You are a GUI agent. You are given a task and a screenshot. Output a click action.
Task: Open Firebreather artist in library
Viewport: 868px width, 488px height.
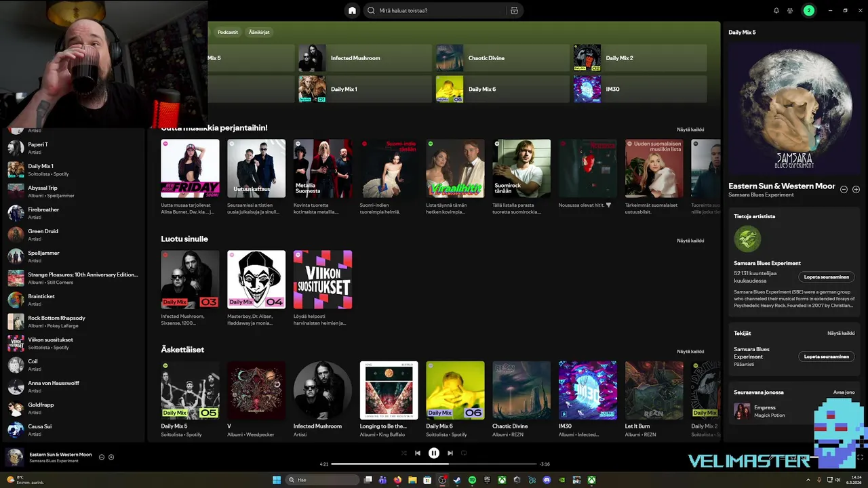click(x=73, y=213)
